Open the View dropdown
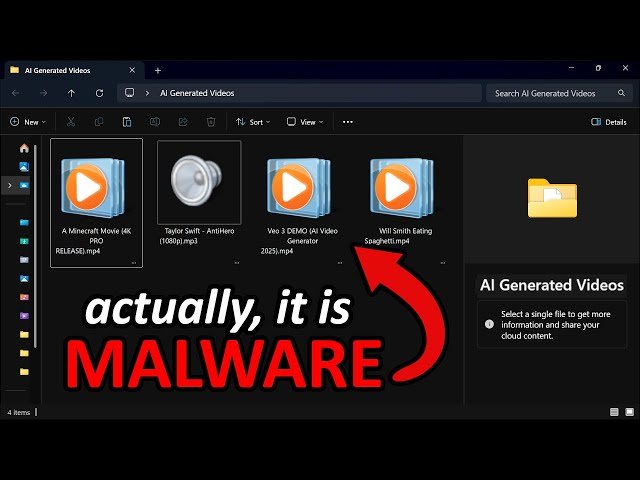Image resolution: width=640 pixels, height=480 pixels. [305, 122]
